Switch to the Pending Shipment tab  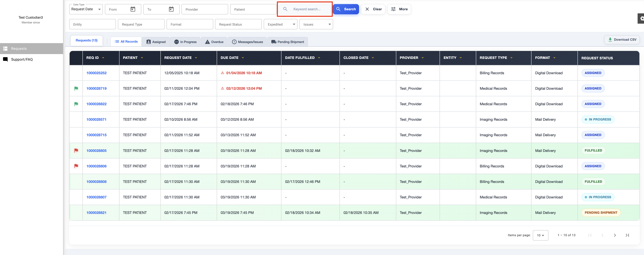[x=287, y=42]
